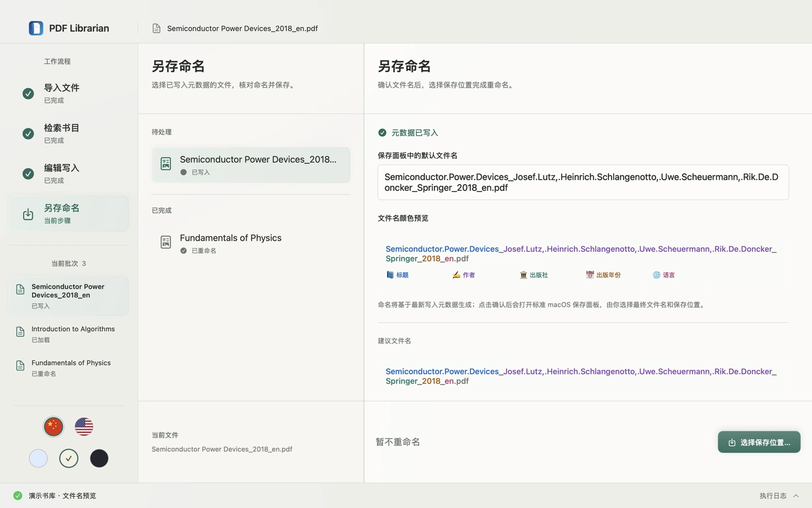Select pending Semiconductor Power Devices_2018... card title
This screenshot has width=812, height=508.
click(258, 160)
